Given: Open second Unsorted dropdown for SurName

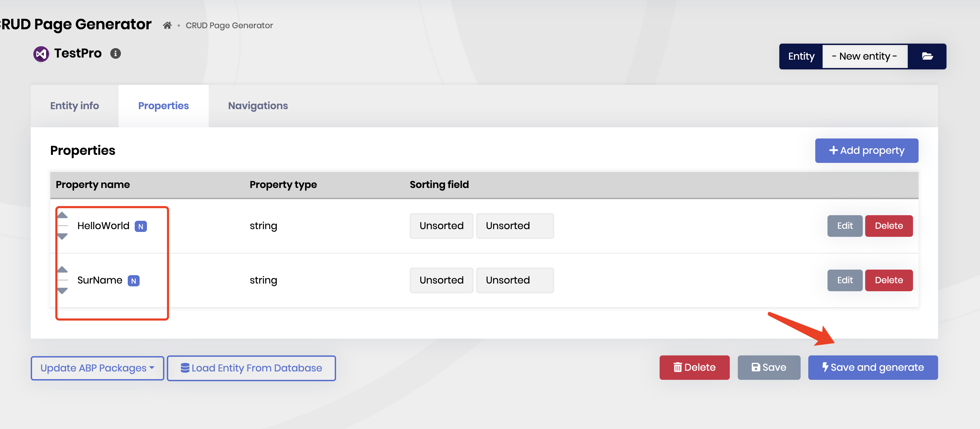Looking at the screenshot, I should pyautogui.click(x=515, y=280).
